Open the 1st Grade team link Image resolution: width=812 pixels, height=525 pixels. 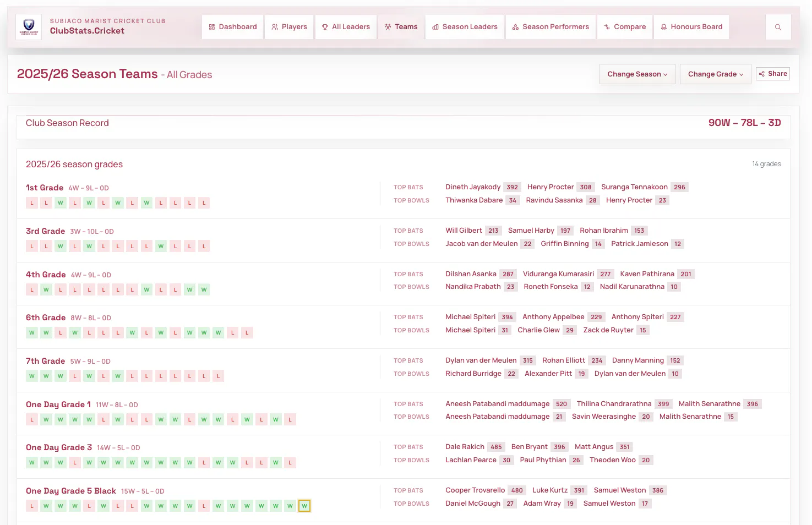tap(45, 188)
